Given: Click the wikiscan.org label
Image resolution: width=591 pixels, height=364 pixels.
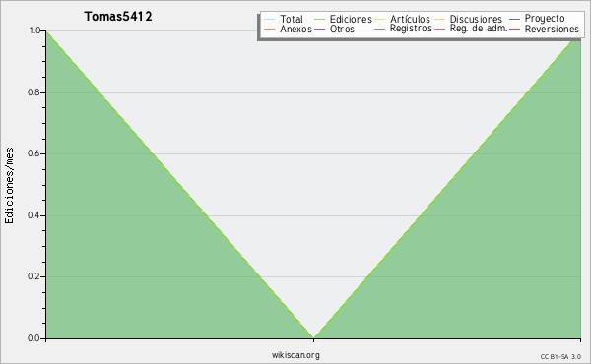Looking at the screenshot, I should pos(295,355).
